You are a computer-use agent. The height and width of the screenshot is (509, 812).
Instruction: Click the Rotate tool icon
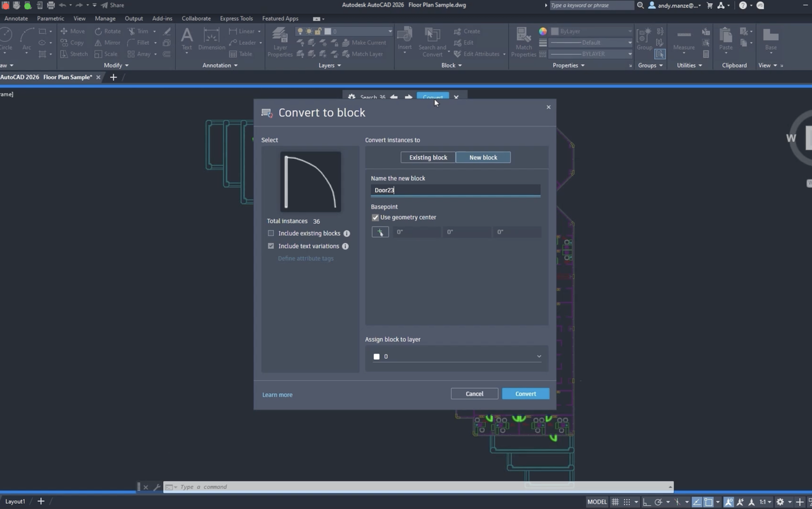click(98, 31)
